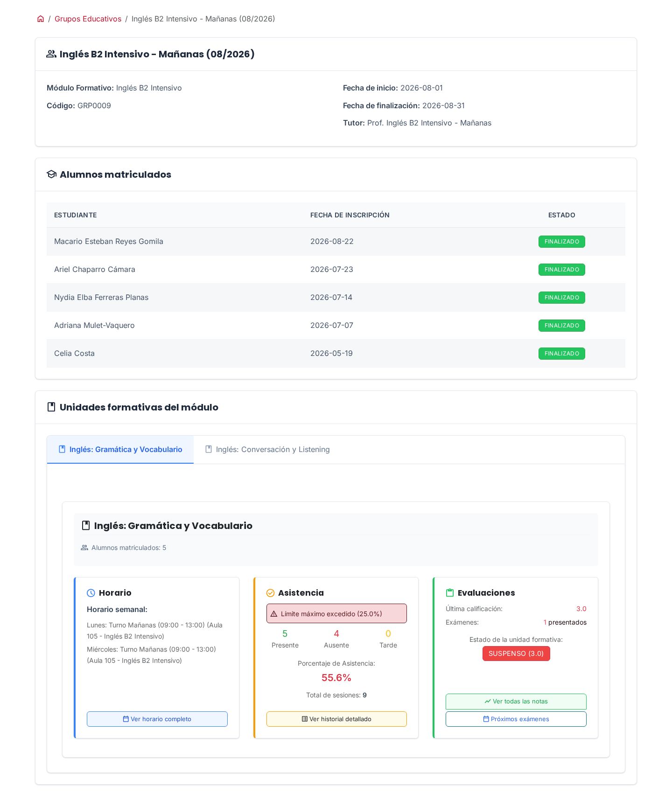Select student Macario Esteban Reyes Gomila
Image resolution: width=672 pixels, height=807 pixels.
pyautogui.click(x=109, y=242)
